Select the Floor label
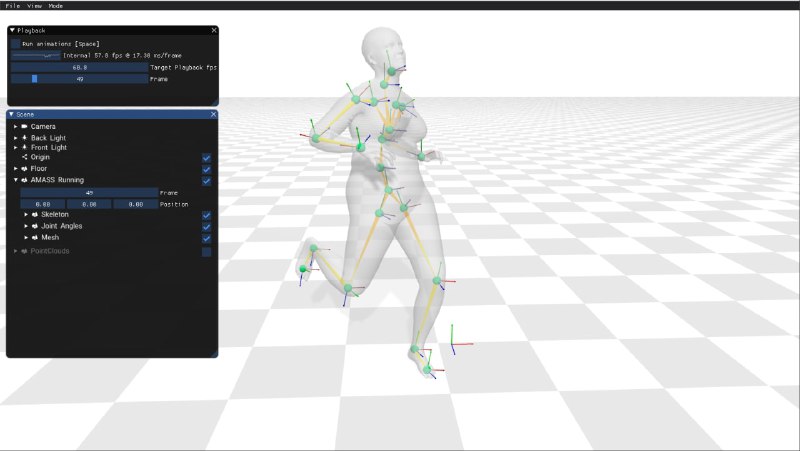The width and height of the screenshot is (800, 451). click(x=39, y=168)
